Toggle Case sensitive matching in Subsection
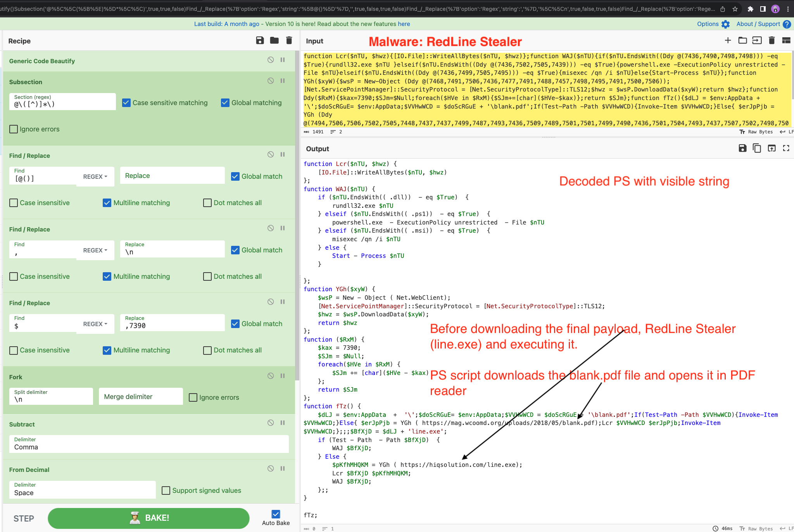794x532 pixels. 126,103
